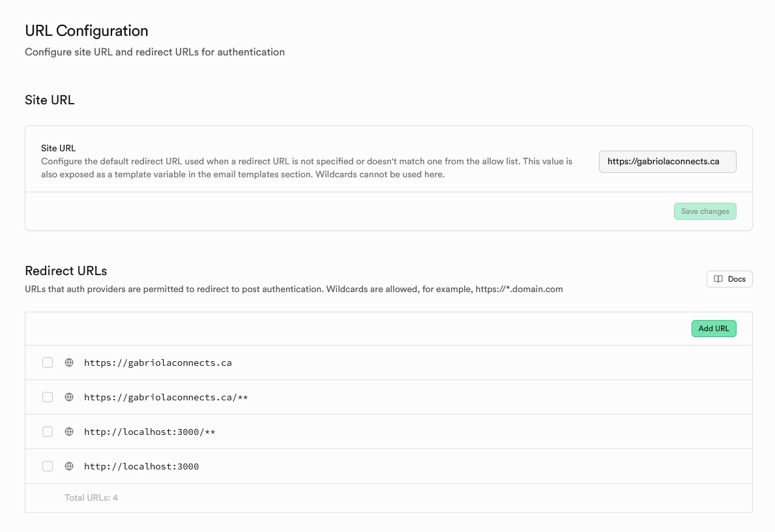Click the globe icon beside https://gabriolaconnects.ca/**
The width and height of the screenshot is (775, 532).
point(69,397)
